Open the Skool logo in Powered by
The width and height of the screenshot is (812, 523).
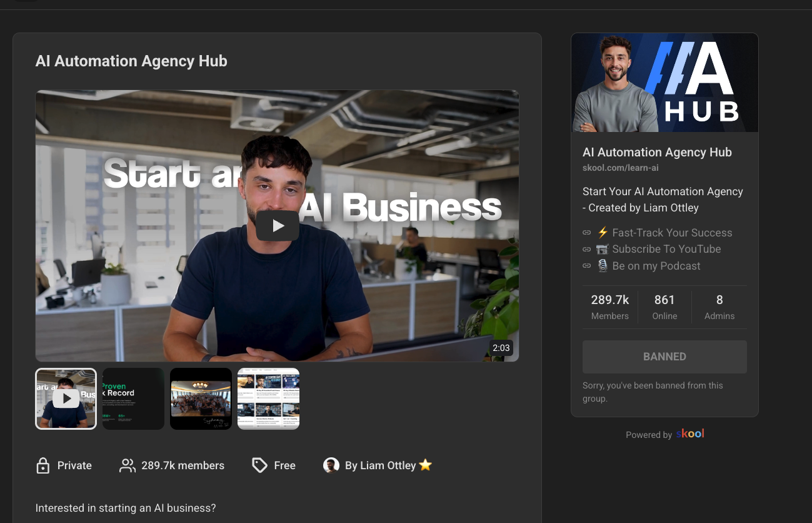pos(690,434)
